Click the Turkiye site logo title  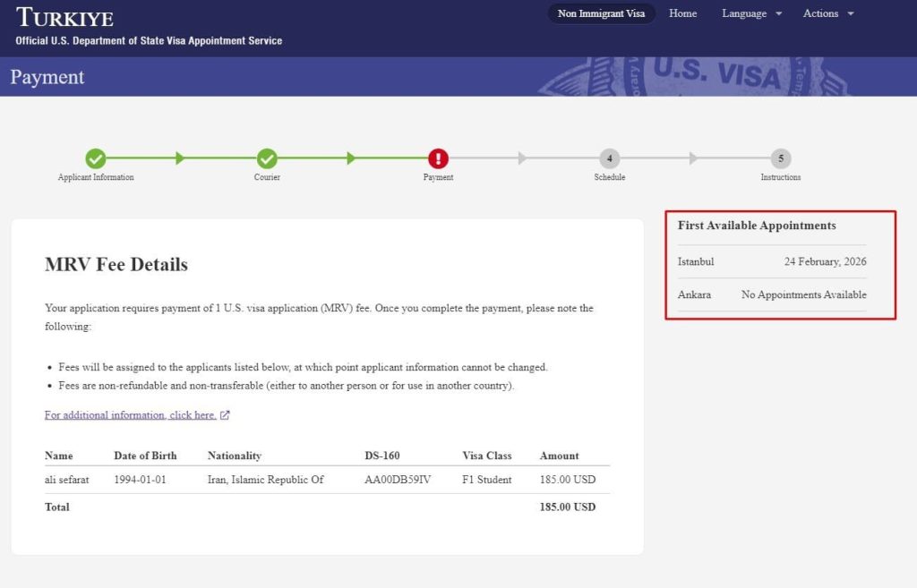tap(64, 17)
